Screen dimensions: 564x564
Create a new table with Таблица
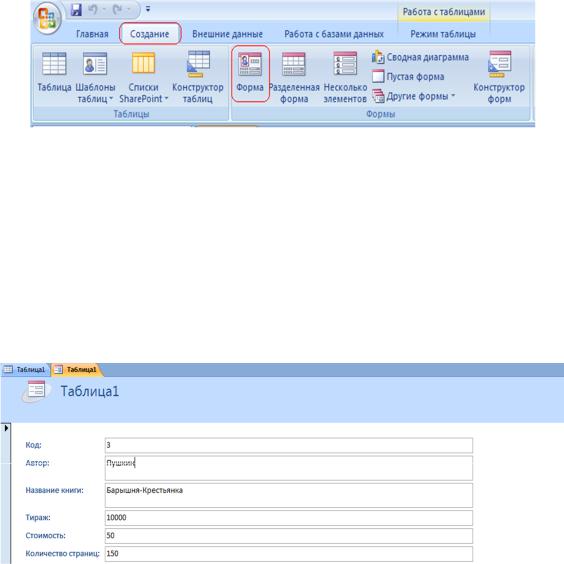pyautogui.click(x=54, y=72)
